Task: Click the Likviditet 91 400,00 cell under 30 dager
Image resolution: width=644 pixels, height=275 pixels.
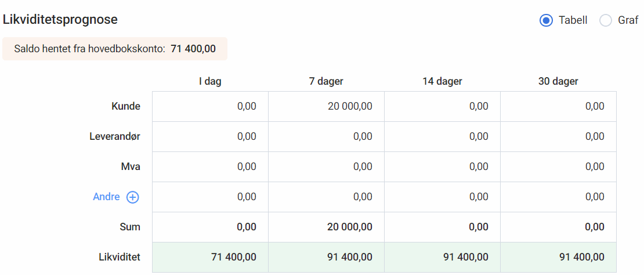Action: pyautogui.click(x=558, y=258)
